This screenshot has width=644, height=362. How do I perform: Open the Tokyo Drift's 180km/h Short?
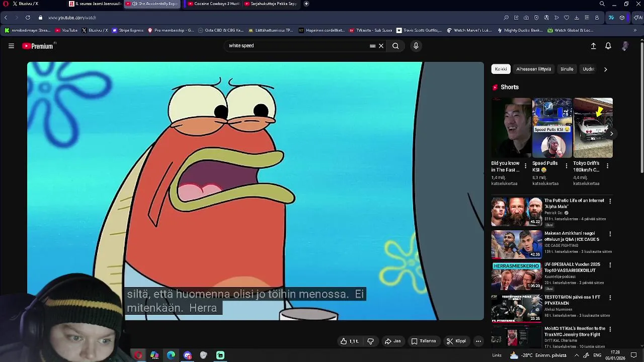pos(593,128)
